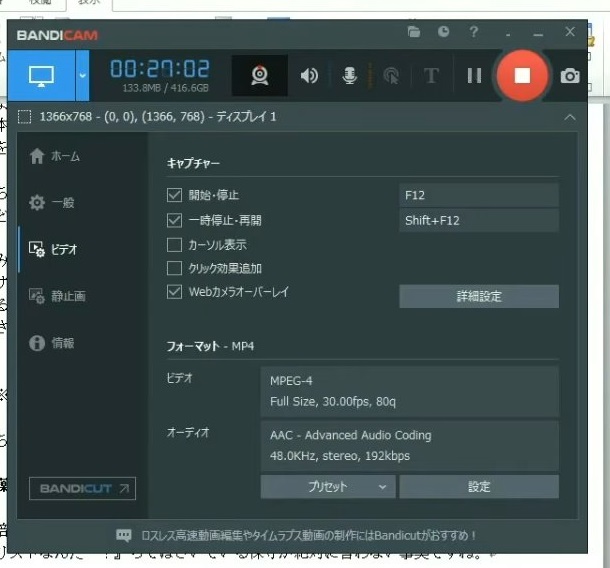Uncheck the 開始・停止 hotkey checkbox
Viewport: 610px width, 568px height.
coord(174,195)
